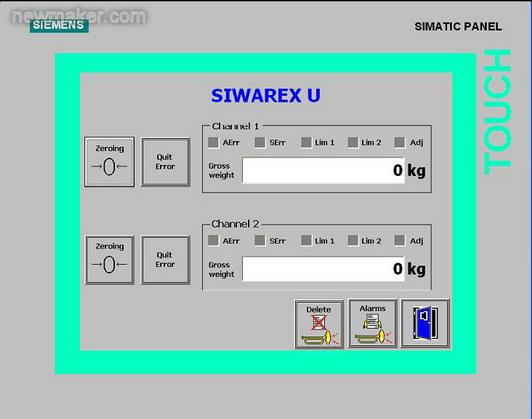Image resolution: width=532 pixels, height=419 pixels.
Task: Click the Lim 1 indicator in Channel 2
Action: point(306,241)
